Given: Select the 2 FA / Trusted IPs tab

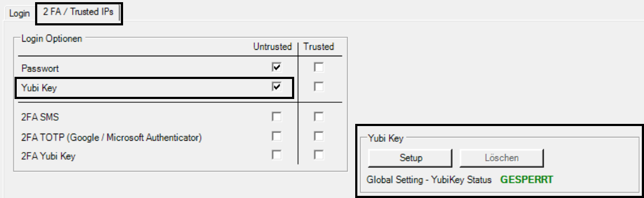Looking at the screenshot, I should [78, 12].
